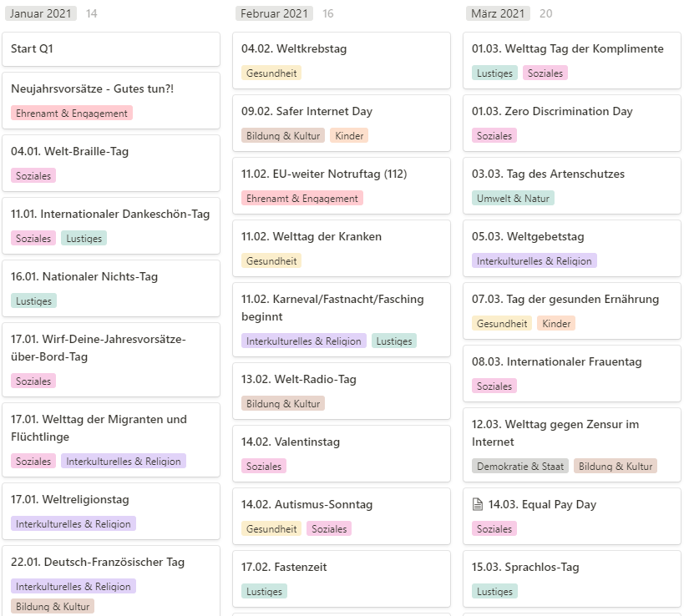Image resolution: width=689 pixels, height=616 pixels.
Task: Select the Januar 2021 column header
Action: pos(40,13)
